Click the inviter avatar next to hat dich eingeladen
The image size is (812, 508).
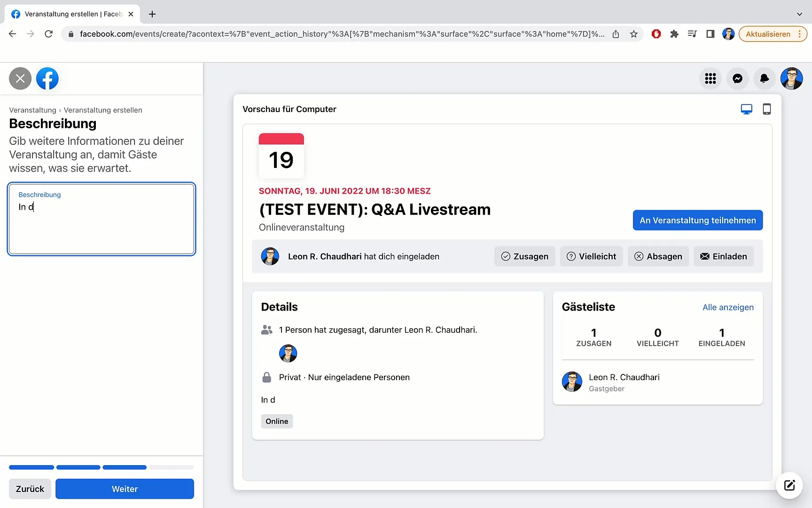point(270,256)
